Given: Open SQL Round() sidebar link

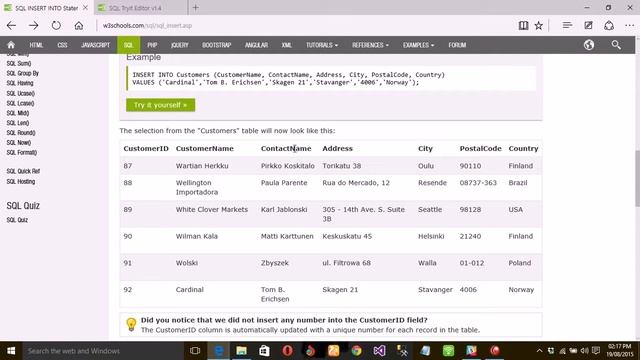Looking at the screenshot, I should pos(21,133).
